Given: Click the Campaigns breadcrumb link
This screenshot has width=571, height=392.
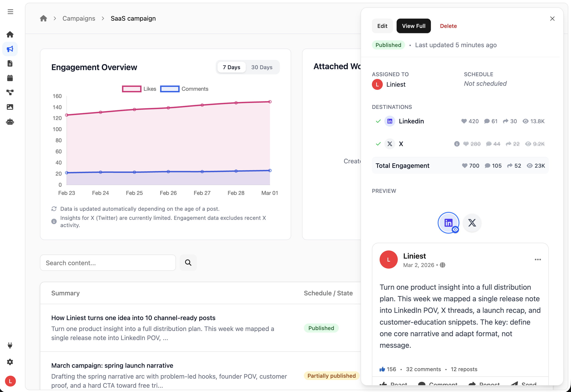Looking at the screenshot, I should point(79,18).
